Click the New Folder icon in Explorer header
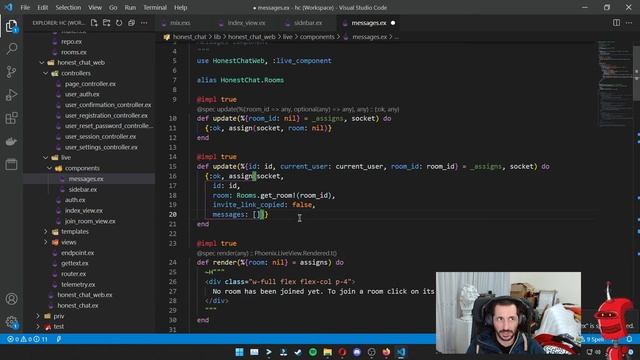Image resolution: width=640 pixels, height=360 pixels. [107, 23]
